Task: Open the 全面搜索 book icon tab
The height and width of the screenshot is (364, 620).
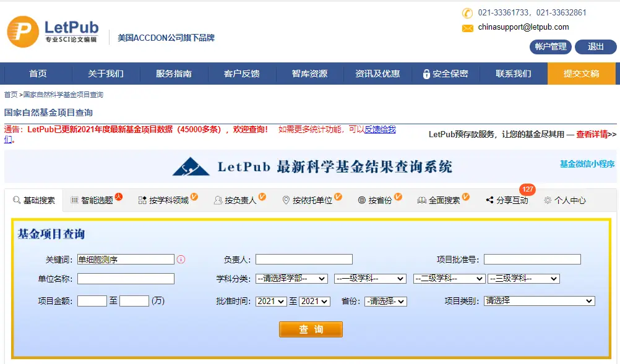Action: click(x=421, y=200)
